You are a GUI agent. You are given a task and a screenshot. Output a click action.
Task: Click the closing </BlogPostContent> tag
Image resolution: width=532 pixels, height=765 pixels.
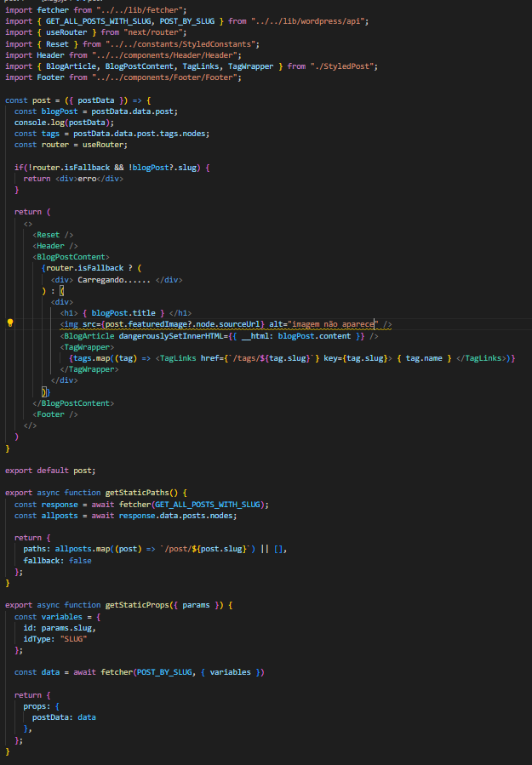pos(73,403)
